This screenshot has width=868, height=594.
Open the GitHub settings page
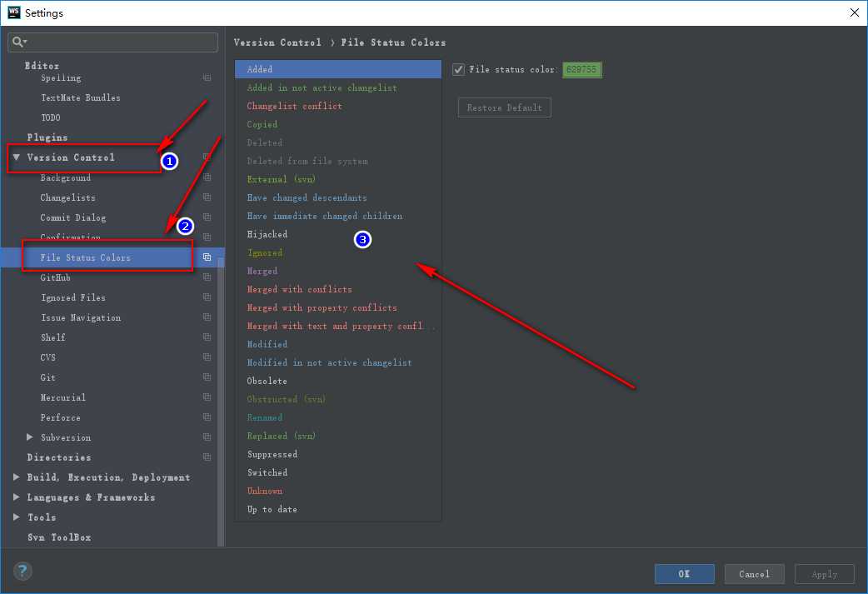click(55, 277)
